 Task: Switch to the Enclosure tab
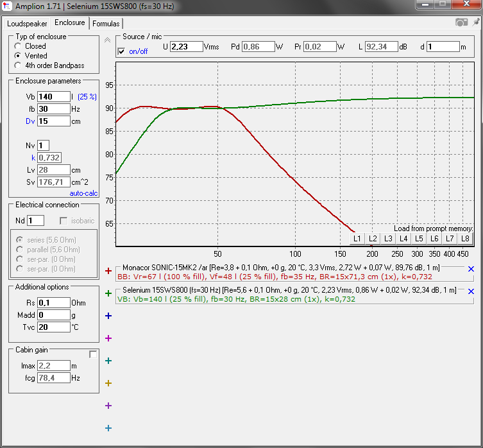click(70, 23)
